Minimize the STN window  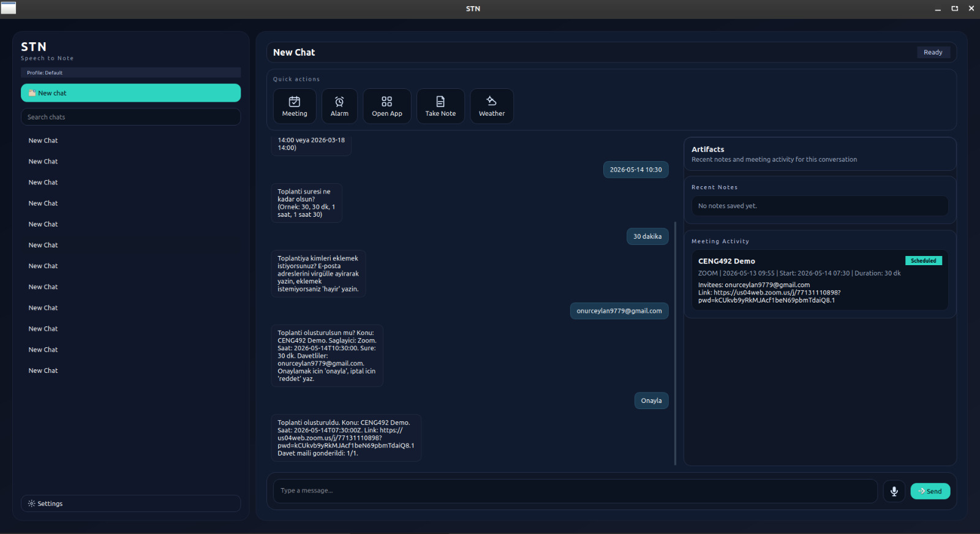pos(938,9)
